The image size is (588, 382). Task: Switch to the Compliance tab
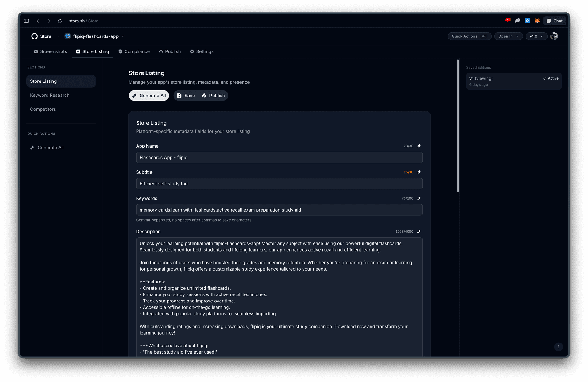point(134,51)
